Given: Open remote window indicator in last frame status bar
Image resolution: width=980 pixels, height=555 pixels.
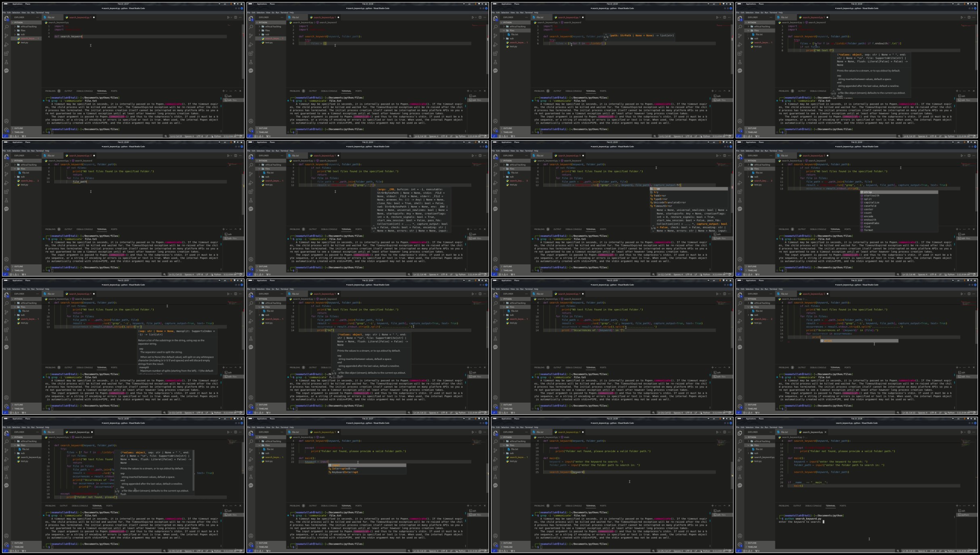Looking at the screenshot, I should 738,551.
